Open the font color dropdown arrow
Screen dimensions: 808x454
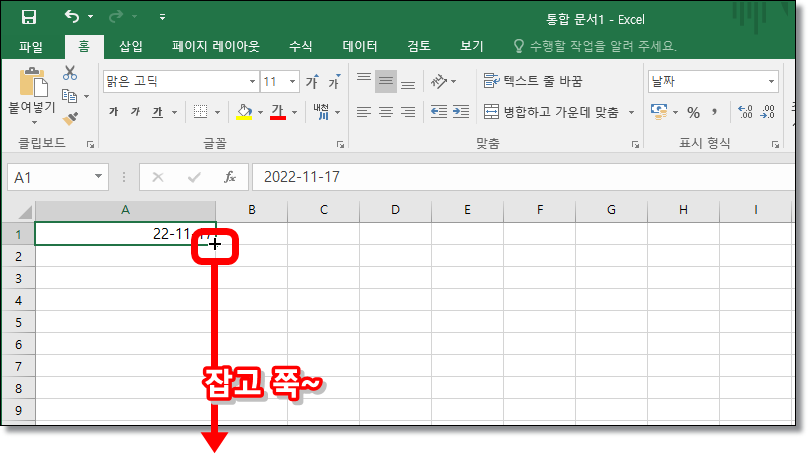coord(295,112)
